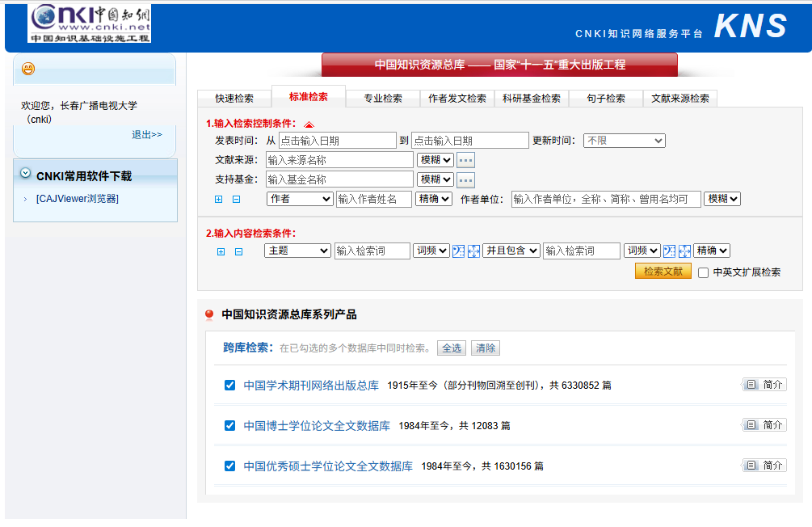Enable the 中英文扩展检索 checkbox
Screen dimensions: 812x527
pyautogui.click(x=703, y=272)
